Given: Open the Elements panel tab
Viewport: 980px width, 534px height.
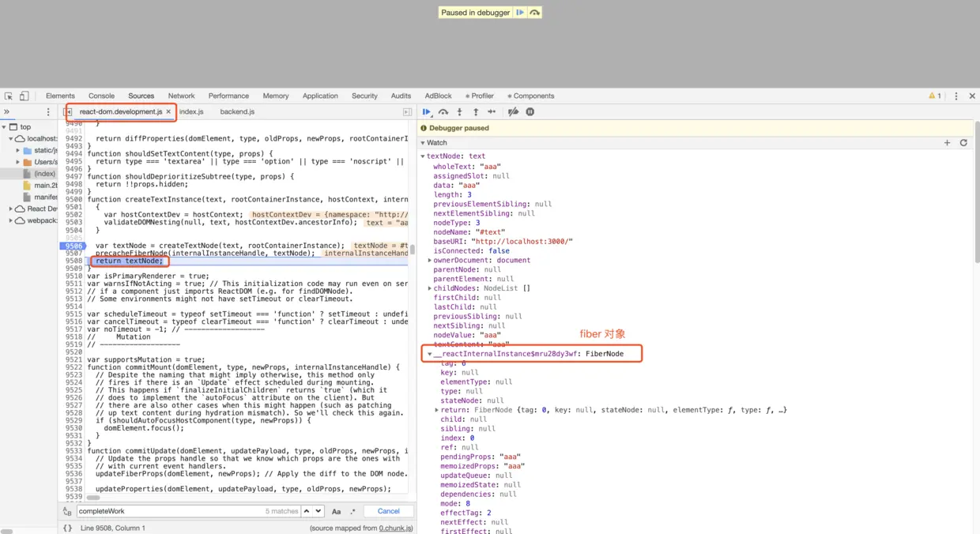Looking at the screenshot, I should point(60,96).
